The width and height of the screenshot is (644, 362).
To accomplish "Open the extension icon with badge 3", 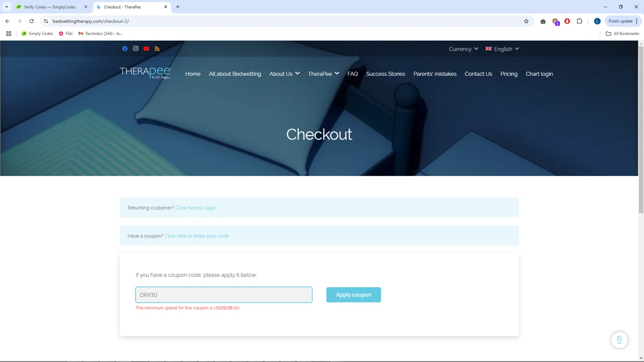I will (x=556, y=21).
